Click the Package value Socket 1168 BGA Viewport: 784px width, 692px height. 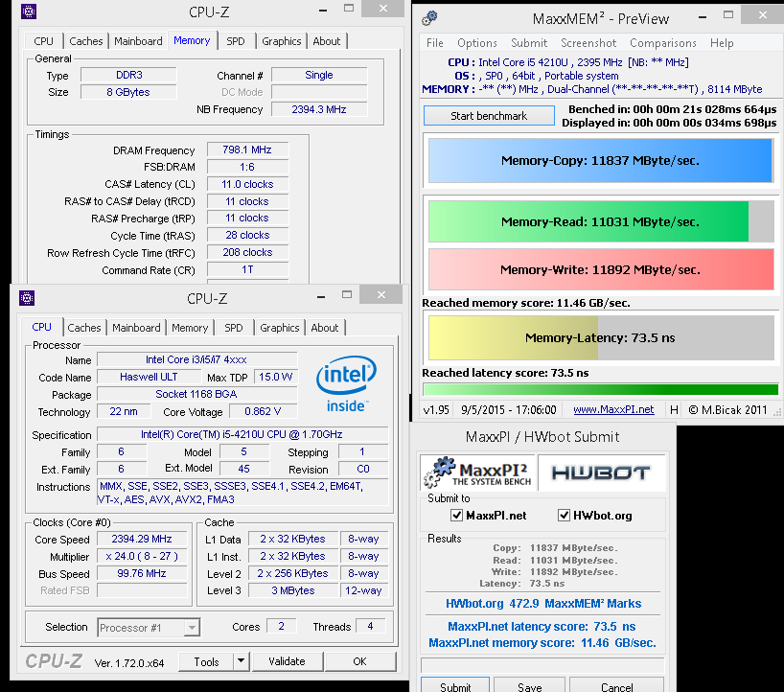(196, 394)
